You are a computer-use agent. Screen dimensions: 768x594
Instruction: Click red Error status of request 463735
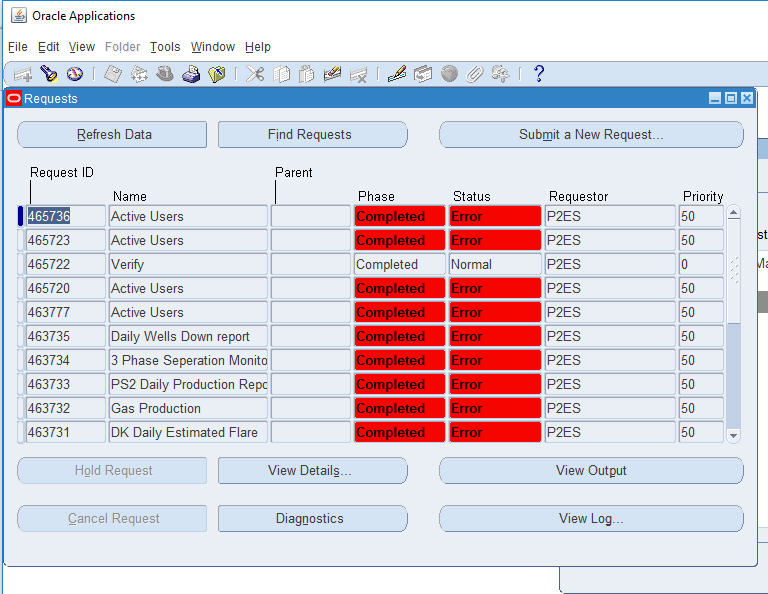[494, 337]
